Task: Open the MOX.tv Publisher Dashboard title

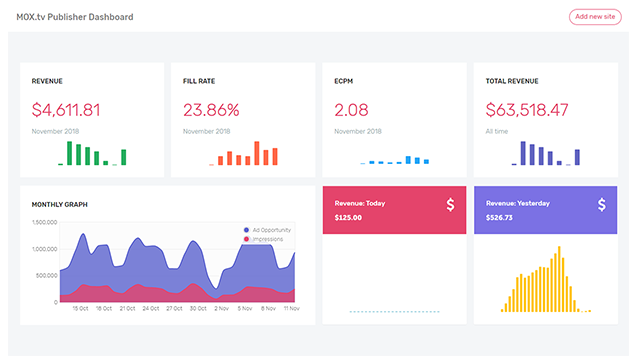Action: (75, 17)
